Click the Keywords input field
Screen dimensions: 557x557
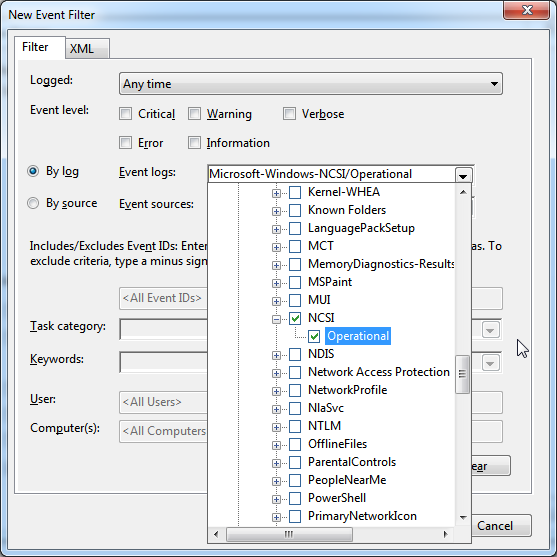(x=163, y=362)
